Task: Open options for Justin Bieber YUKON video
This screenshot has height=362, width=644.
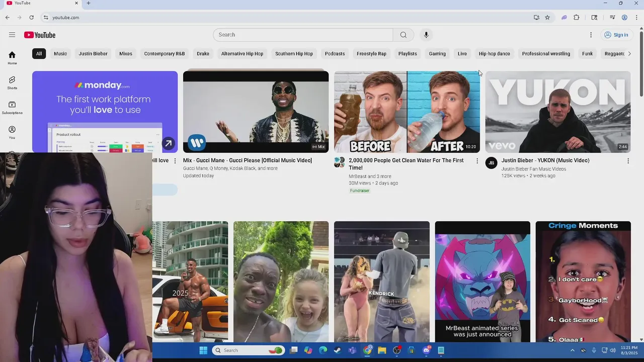Action: (628, 161)
